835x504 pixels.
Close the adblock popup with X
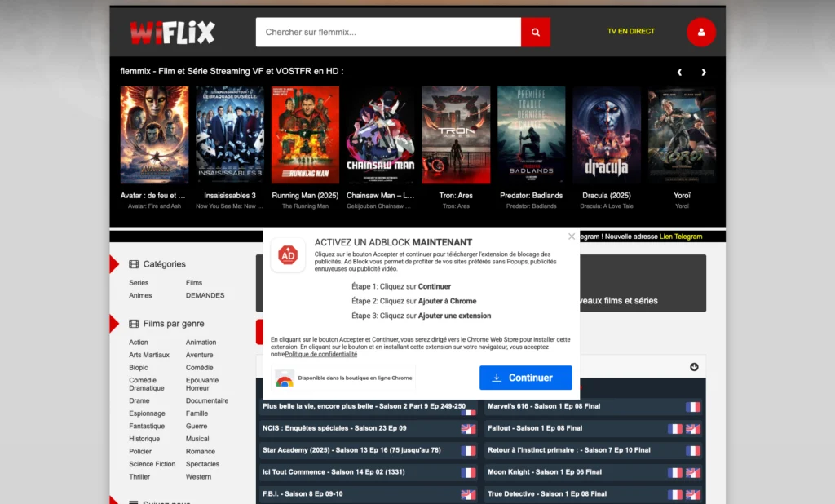[572, 236]
